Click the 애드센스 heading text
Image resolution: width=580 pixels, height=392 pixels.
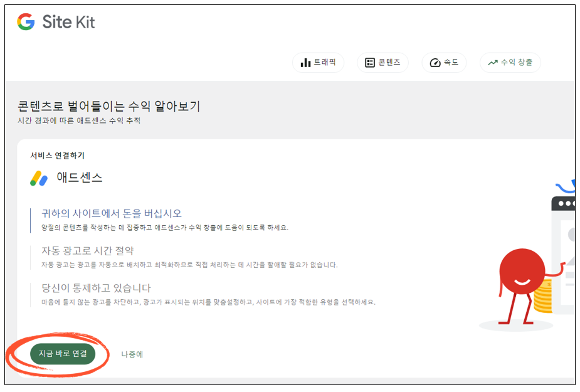click(x=80, y=177)
